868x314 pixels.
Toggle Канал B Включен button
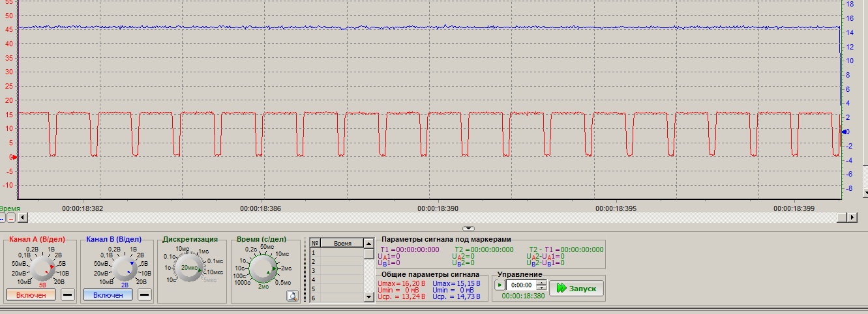pyautogui.click(x=108, y=295)
